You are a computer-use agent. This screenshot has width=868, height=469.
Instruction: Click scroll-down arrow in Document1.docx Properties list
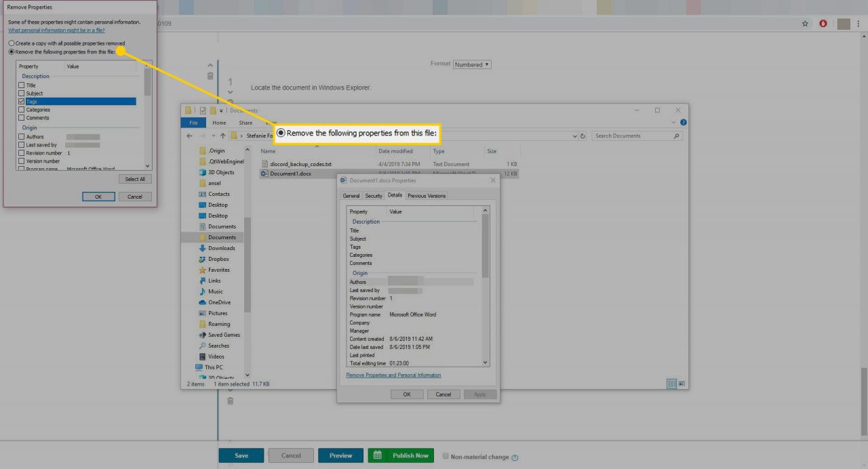coord(485,363)
